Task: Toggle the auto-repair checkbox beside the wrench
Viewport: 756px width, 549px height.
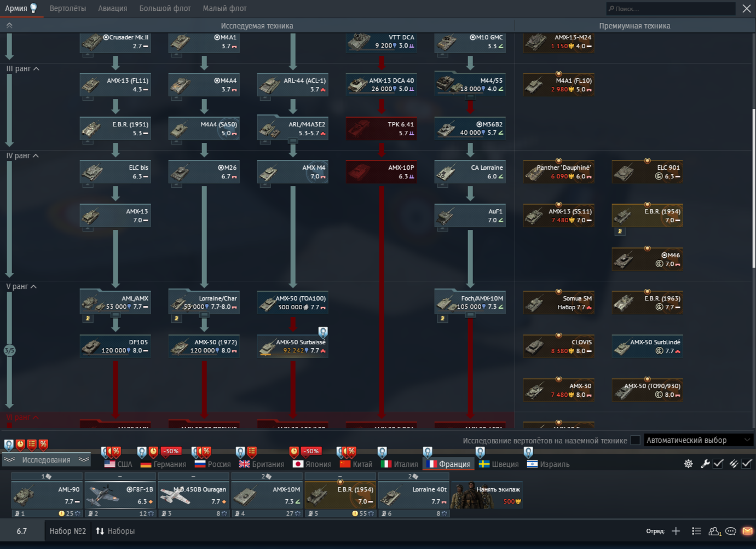Action: [x=718, y=464]
